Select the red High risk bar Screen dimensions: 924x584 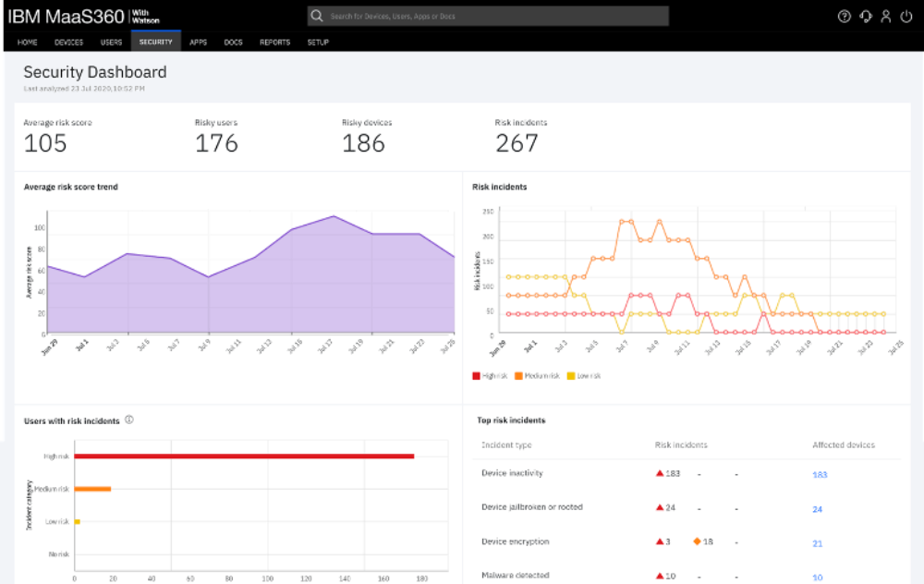pyautogui.click(x=244, y=456)
